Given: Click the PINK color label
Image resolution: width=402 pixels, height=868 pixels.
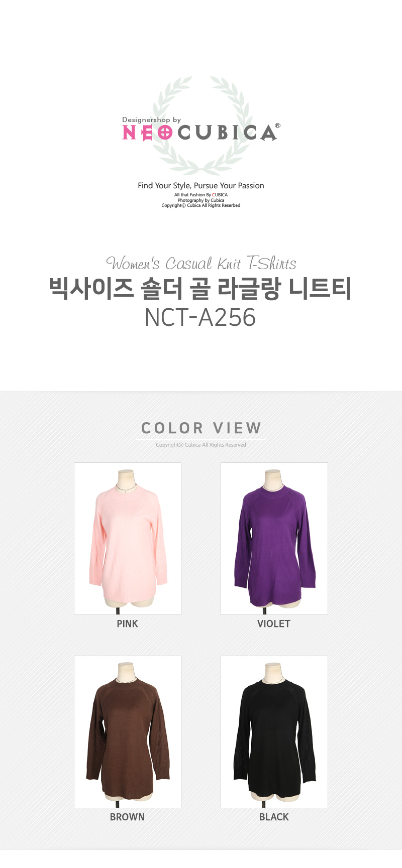Looking at the screenshot, I should (x=127, y=624).
